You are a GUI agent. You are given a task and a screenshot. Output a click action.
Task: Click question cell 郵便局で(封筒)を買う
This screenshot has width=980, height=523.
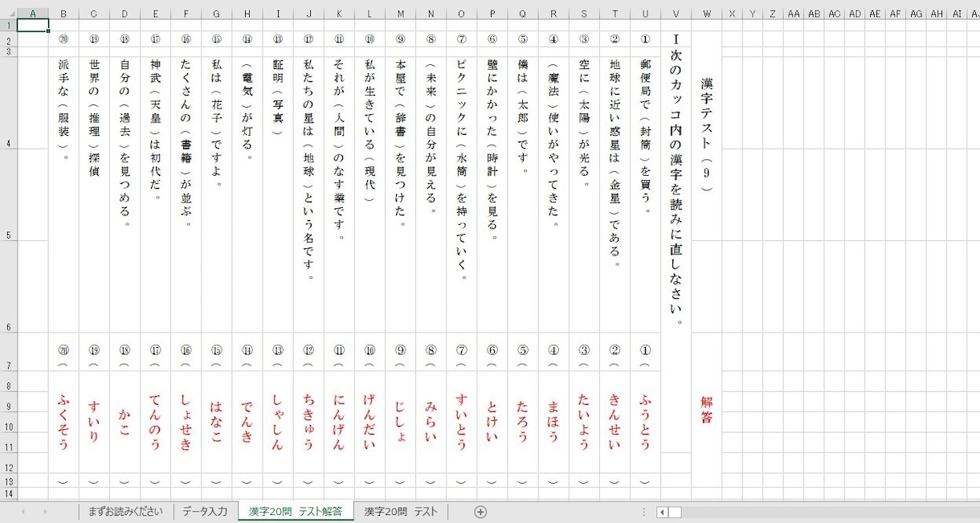tap(646, 195)
